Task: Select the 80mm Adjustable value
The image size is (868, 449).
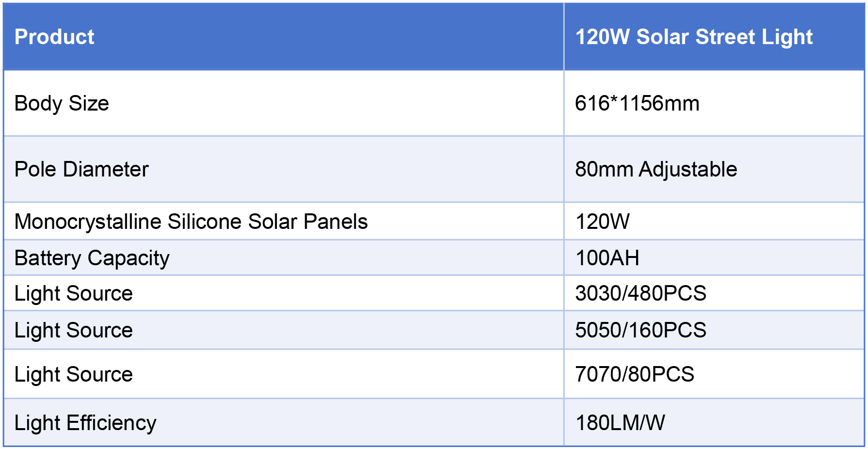Action: [655, 169]
